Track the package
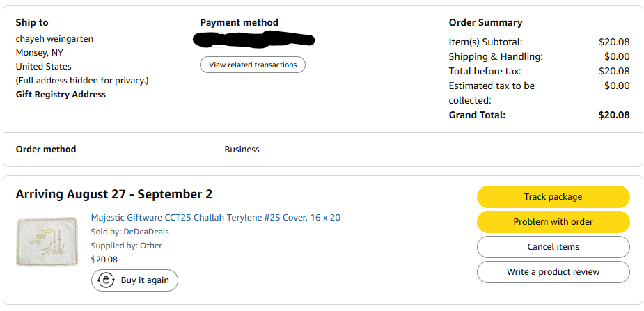 [x=553, y=197]
